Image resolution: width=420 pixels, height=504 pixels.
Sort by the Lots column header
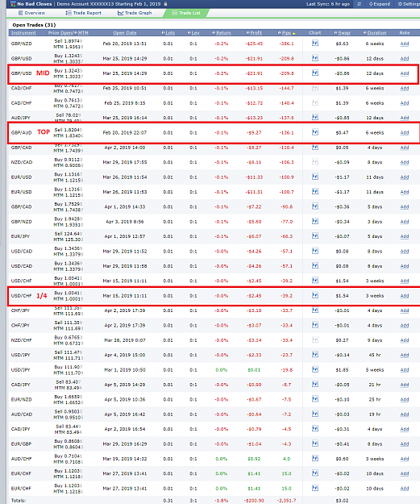170,33
